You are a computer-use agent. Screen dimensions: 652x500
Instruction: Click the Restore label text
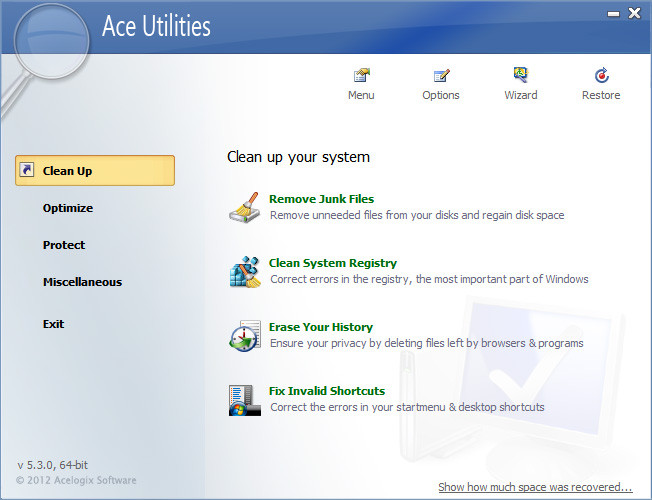[x=601, y=95]
